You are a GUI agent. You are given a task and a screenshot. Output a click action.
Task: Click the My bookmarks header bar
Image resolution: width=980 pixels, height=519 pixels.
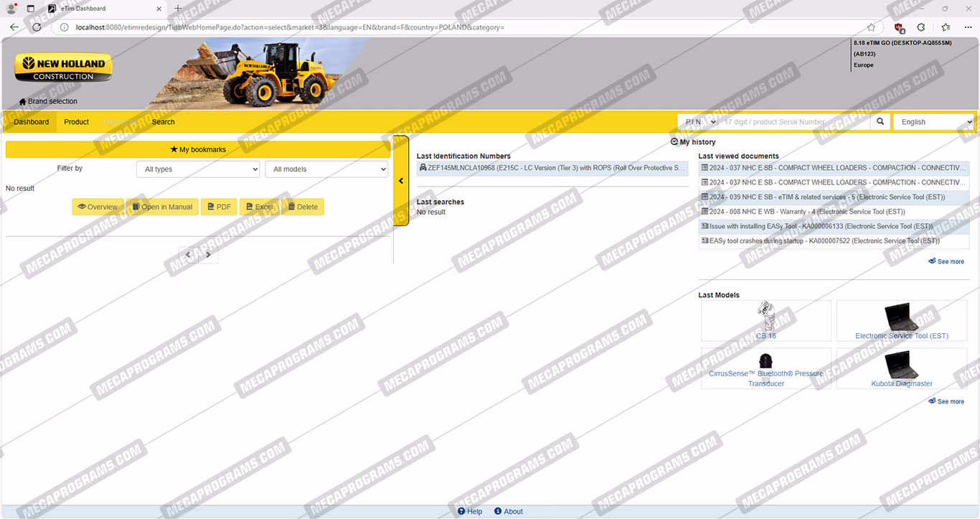coord(198,149)
